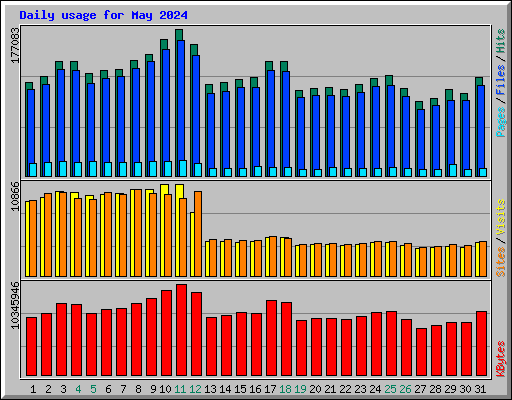Select the blue files bar for day 1
The image size is (512, 400).
(31, 126)
